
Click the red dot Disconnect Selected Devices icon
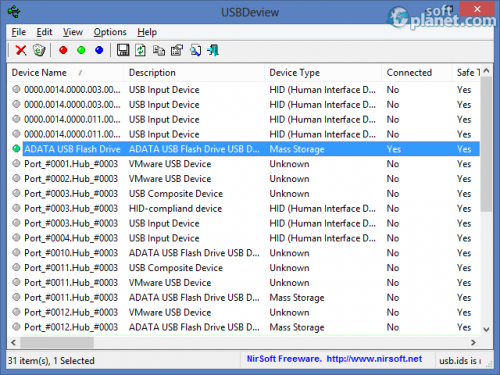pos(63,50)
